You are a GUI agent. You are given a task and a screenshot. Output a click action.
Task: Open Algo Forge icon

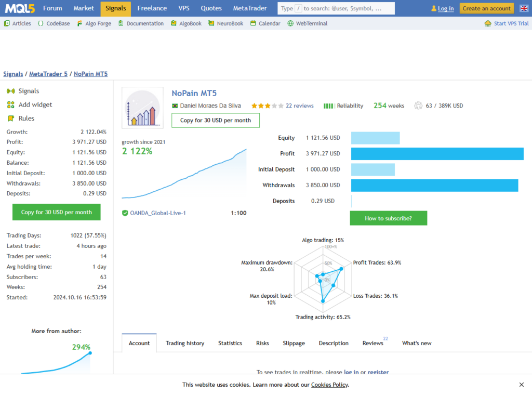pyautogui.click(x=79, y=23)
